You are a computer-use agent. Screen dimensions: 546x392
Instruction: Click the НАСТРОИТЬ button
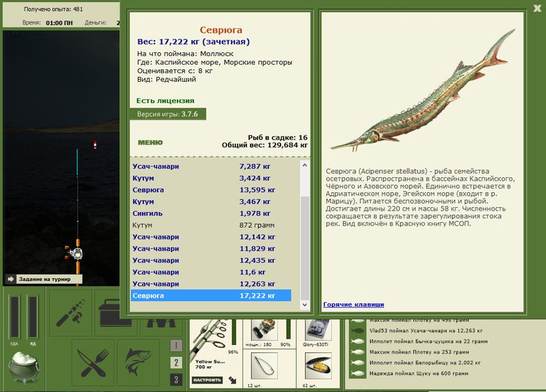207,380
